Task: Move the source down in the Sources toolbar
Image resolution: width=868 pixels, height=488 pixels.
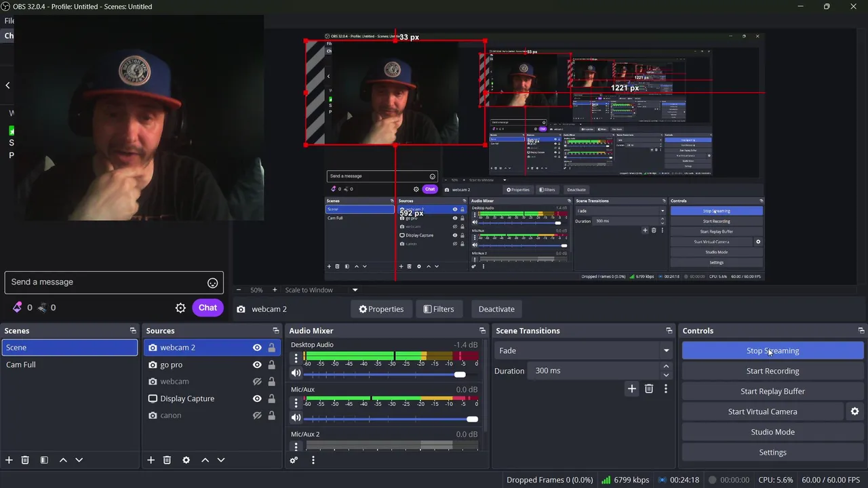Action: 220,460
